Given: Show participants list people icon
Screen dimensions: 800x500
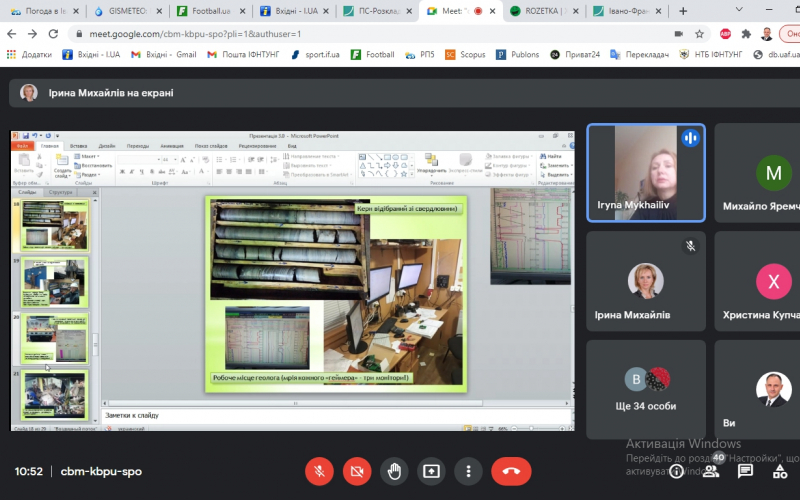Looking at the screenshot, I should [711, 471].
